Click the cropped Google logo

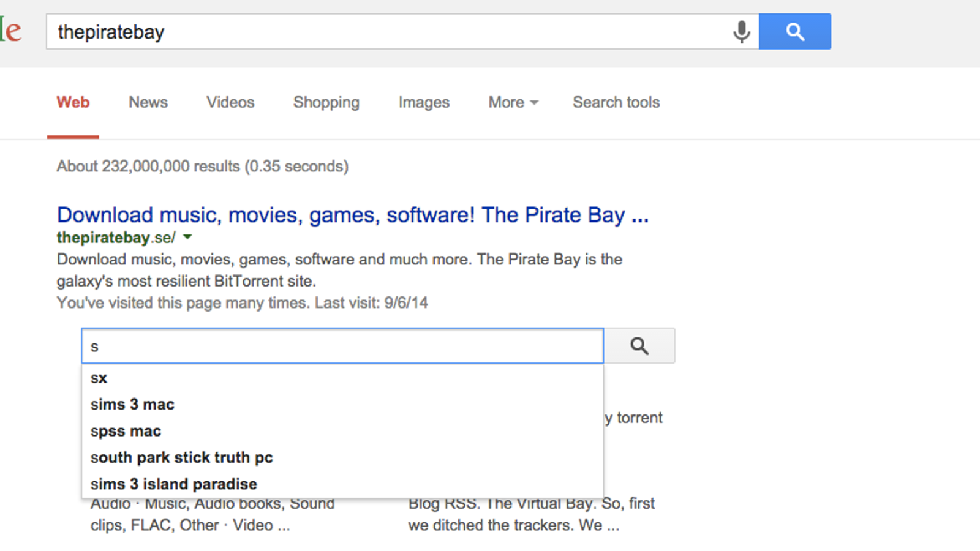click(11, 31)
